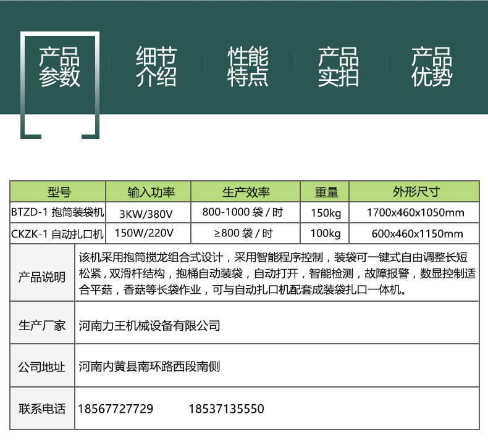
Task: Open the 性能特点 tab
Action: point(247,67)
